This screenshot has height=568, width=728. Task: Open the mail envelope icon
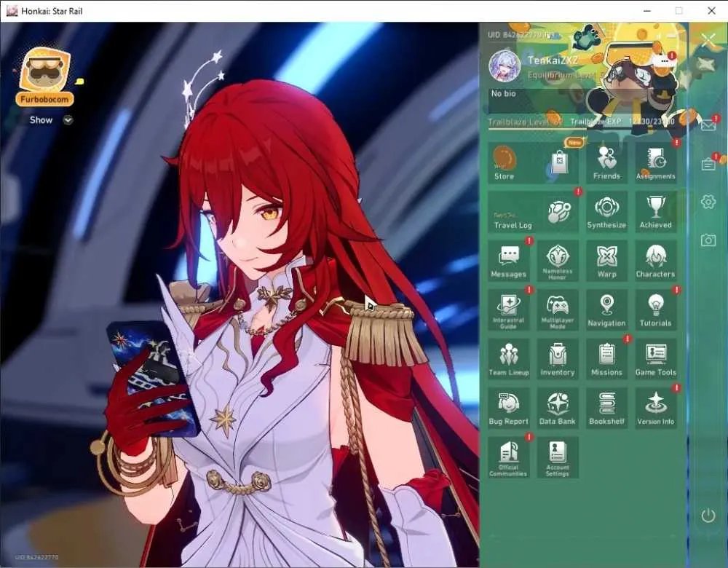(x=708, y=125)
